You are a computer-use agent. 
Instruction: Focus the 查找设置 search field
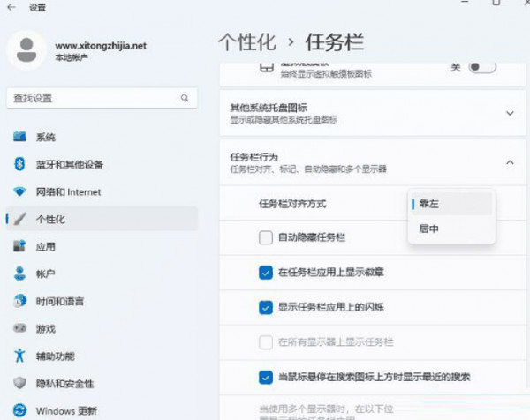pos(102,98)
